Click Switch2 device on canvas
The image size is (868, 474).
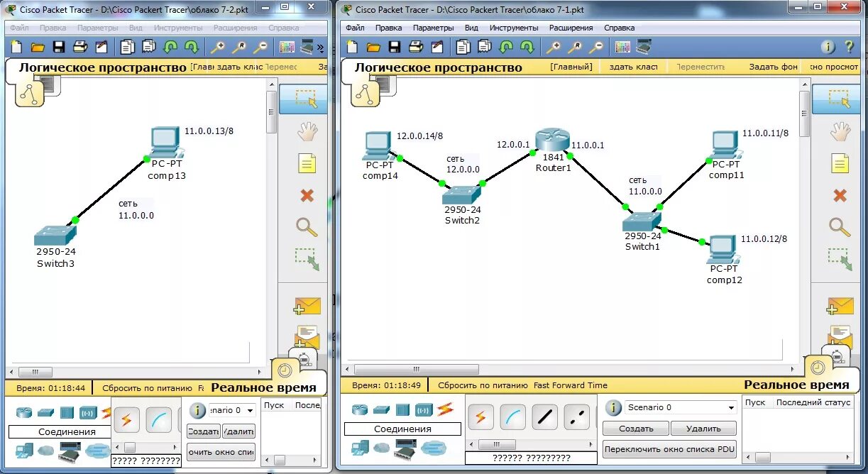[462, 195]
